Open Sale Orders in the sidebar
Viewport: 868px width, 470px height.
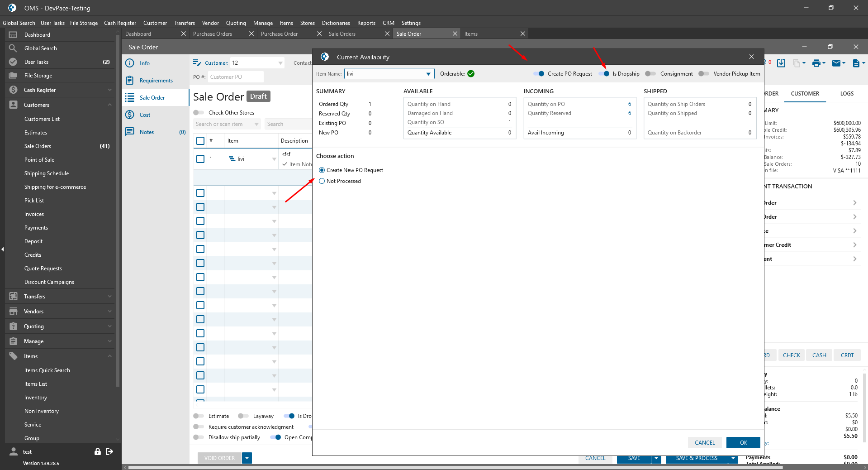pyautogui.click(x=38, y=146)
